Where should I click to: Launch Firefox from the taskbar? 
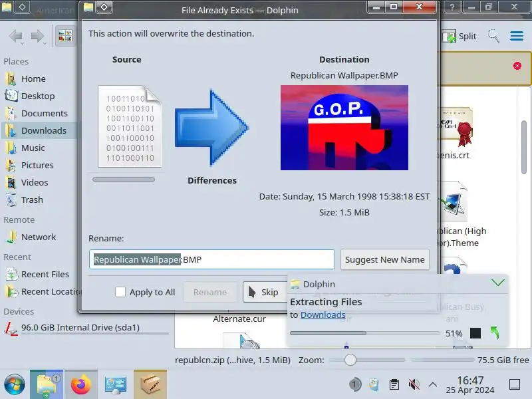tap(80, 384)
